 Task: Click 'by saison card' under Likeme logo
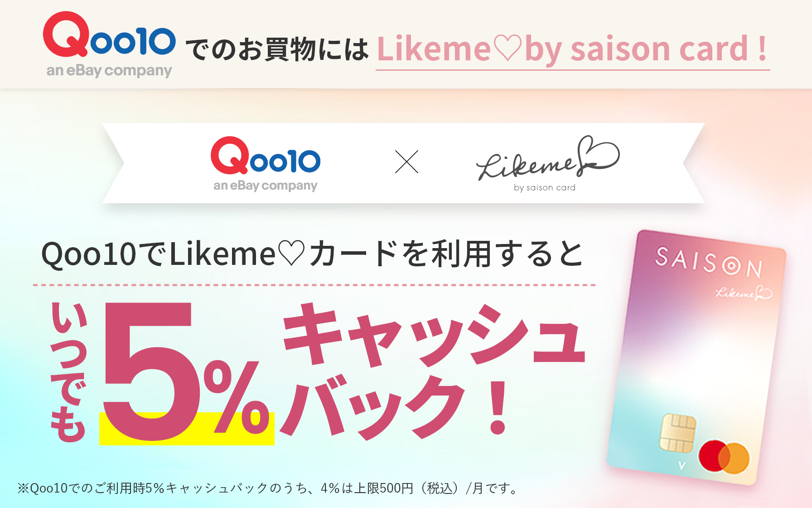(545, 187)
